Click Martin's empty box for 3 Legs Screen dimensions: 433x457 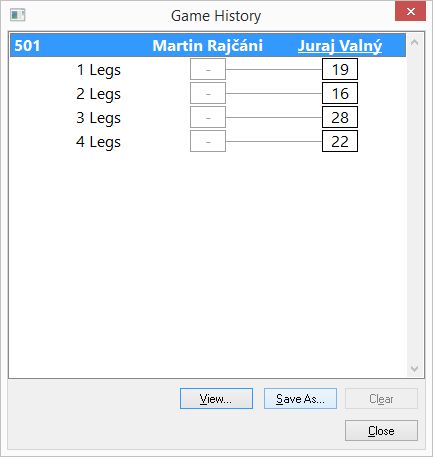pos(208,117)
